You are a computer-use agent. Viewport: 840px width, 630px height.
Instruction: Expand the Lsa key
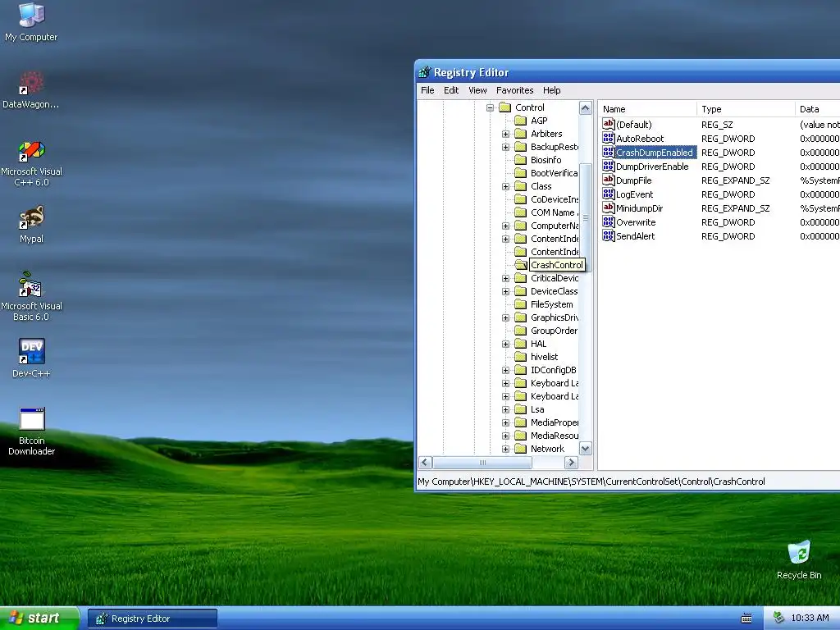[x=505, y=409]
